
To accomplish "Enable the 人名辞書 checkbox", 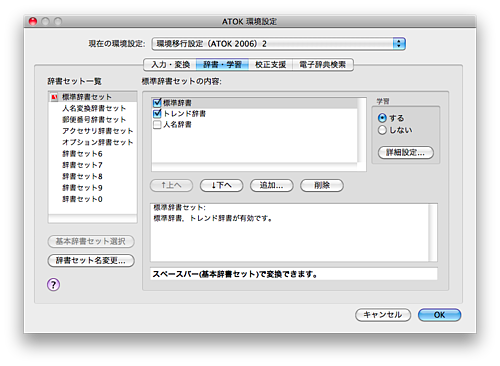I will point(157,125).
